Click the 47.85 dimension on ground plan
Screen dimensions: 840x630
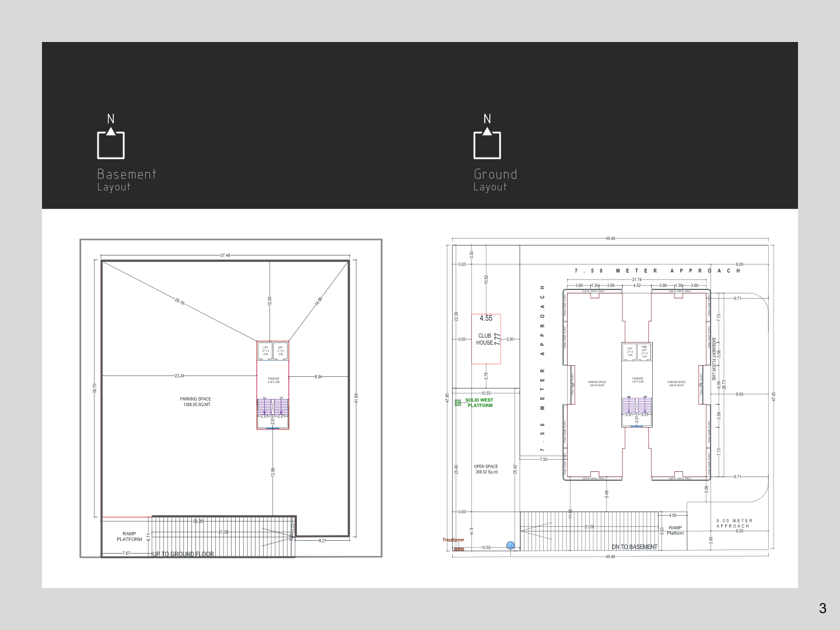[x=447, y=398]
